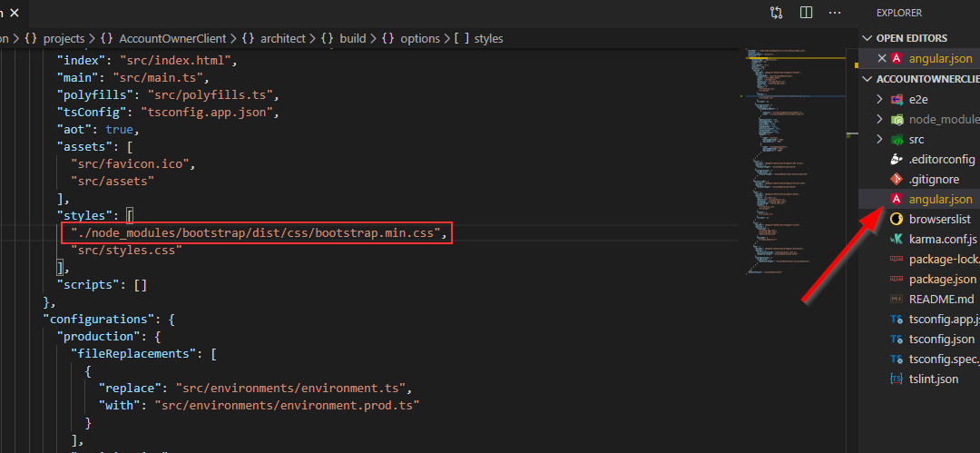The height and width of the screenshot is (453, 980).
Task: Click the .editorconfig file icon
Action: click(x=896, y=159)
